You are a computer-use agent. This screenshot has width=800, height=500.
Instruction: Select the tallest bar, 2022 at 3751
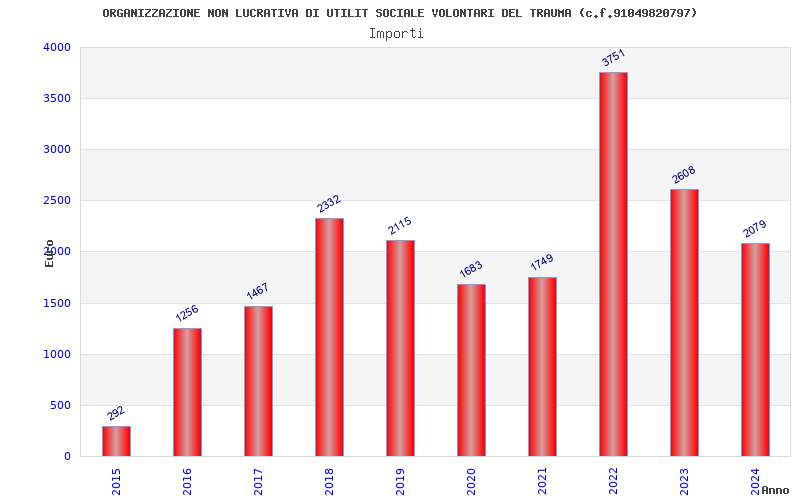click(613, 264)
